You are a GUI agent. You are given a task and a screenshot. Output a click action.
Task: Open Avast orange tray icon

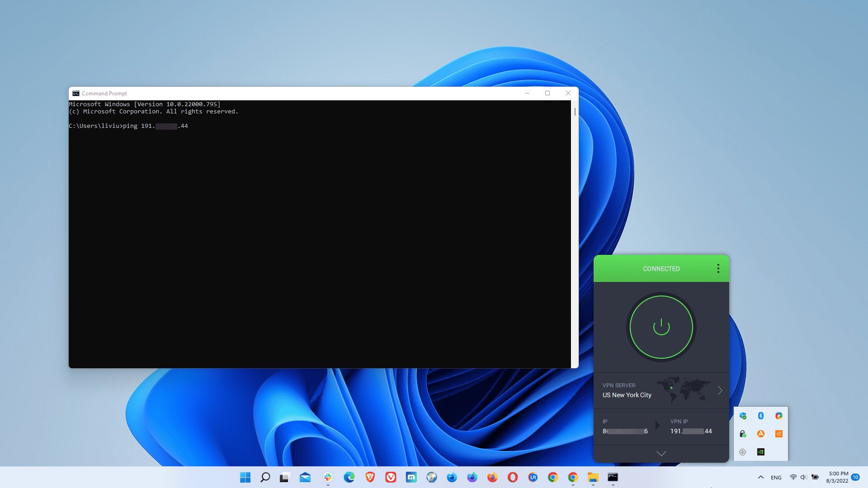(761, 434)
